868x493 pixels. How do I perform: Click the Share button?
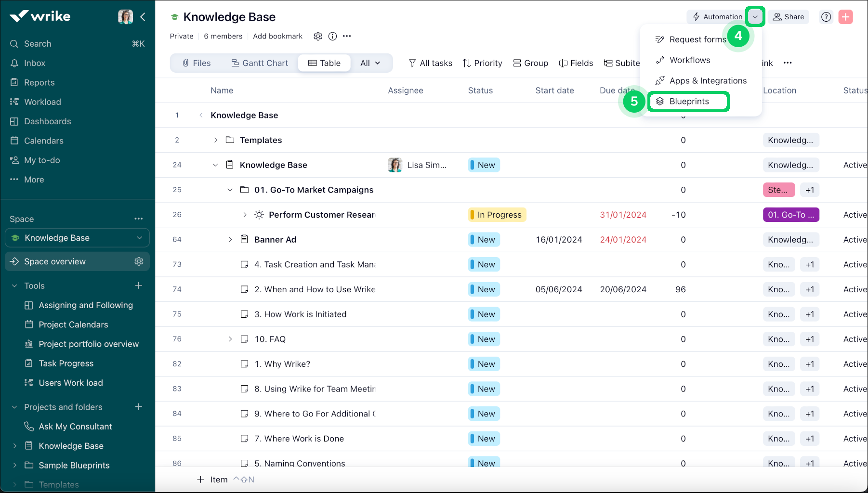(x=789, y=17)
